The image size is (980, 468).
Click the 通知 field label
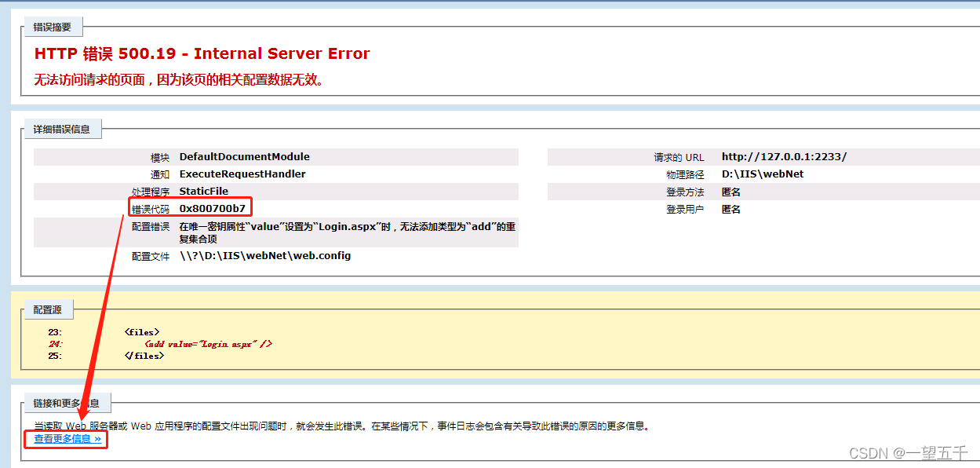(x=160, y=174)
